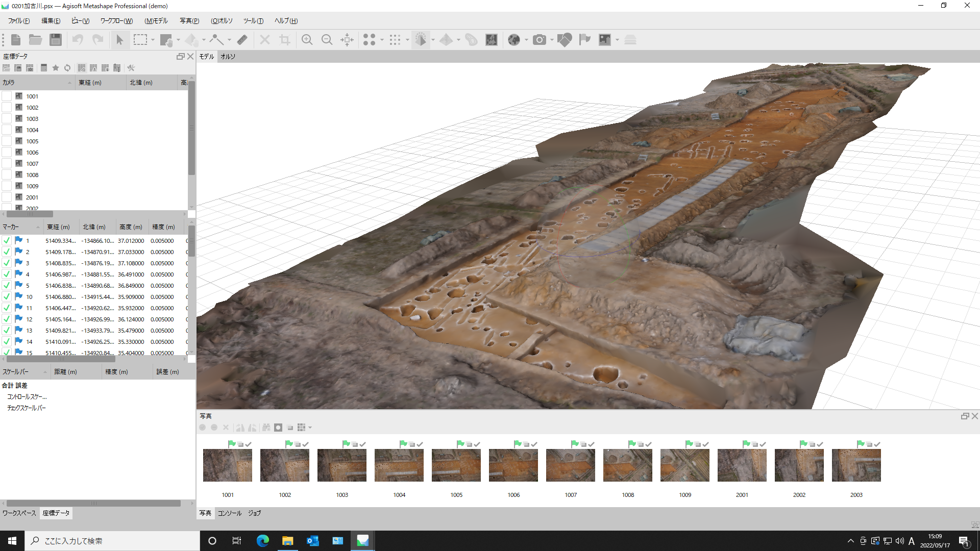Image resolution: width=980 pixels, height=551 pixels.
Task: Open the ファイル(F) menu
Action: [19, 21]
